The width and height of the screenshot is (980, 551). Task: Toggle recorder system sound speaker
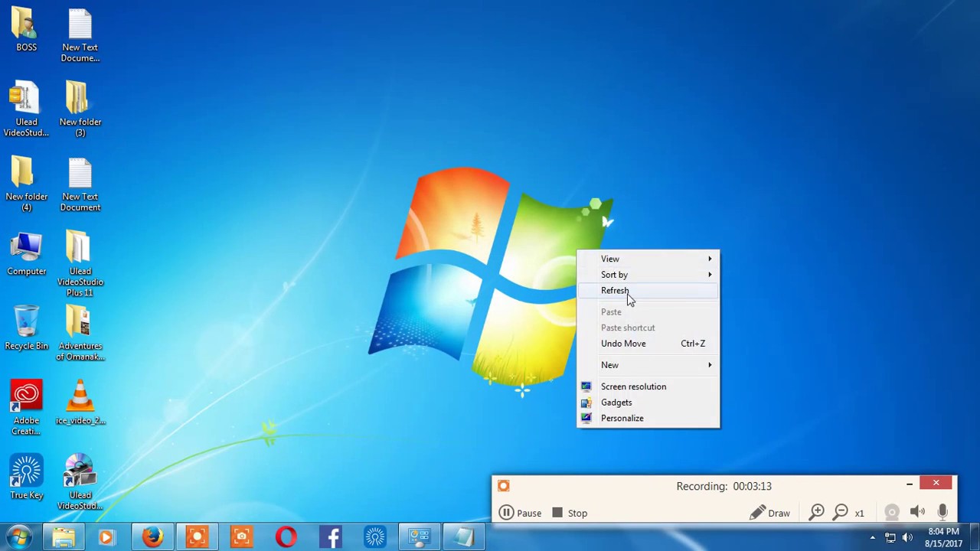[x=917, y=513]
